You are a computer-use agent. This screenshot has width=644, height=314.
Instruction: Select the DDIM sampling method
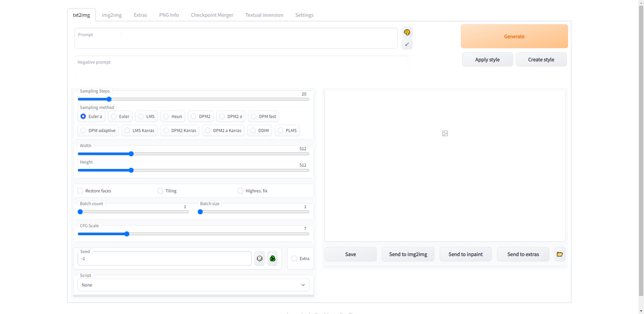coord(259,131)
